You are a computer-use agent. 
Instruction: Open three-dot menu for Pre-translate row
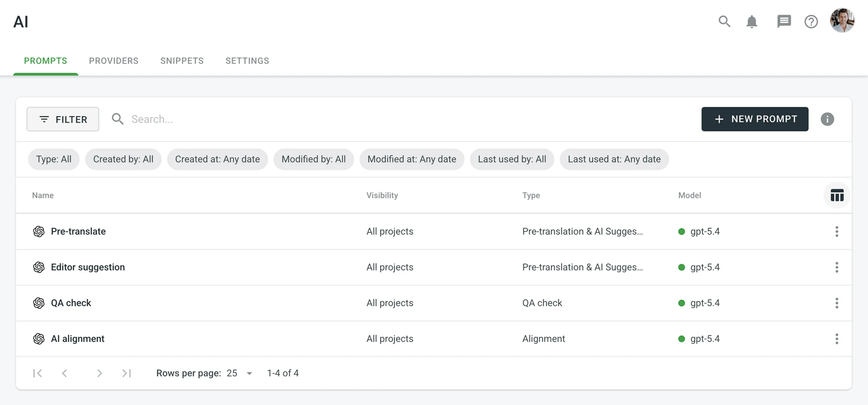tap(837, 232)
